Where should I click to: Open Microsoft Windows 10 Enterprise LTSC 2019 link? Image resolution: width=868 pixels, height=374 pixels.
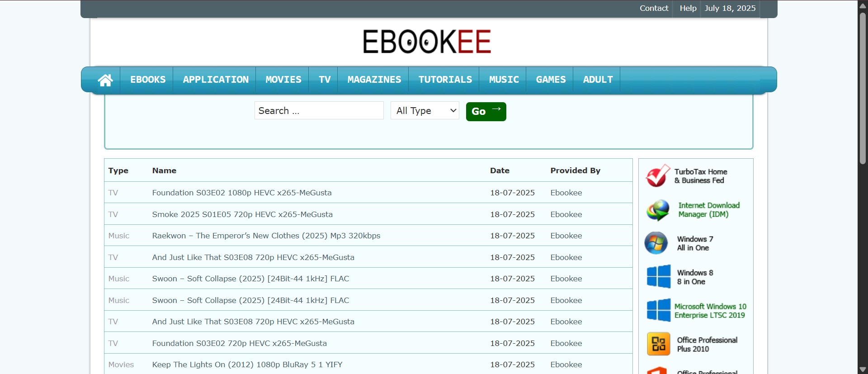(x=710, y=311)
